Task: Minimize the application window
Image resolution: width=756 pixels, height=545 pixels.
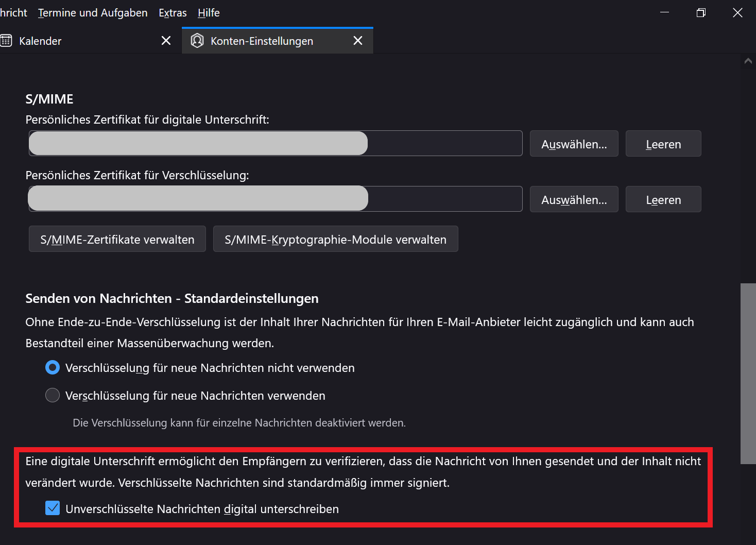Action: click(664, 13)
